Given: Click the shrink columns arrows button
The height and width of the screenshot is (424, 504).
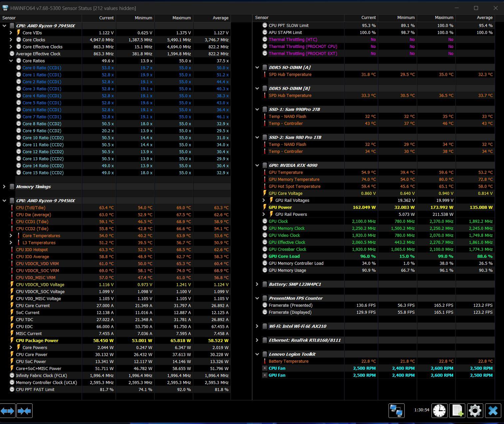Looking at the screenshot, I should pos(24,411).
